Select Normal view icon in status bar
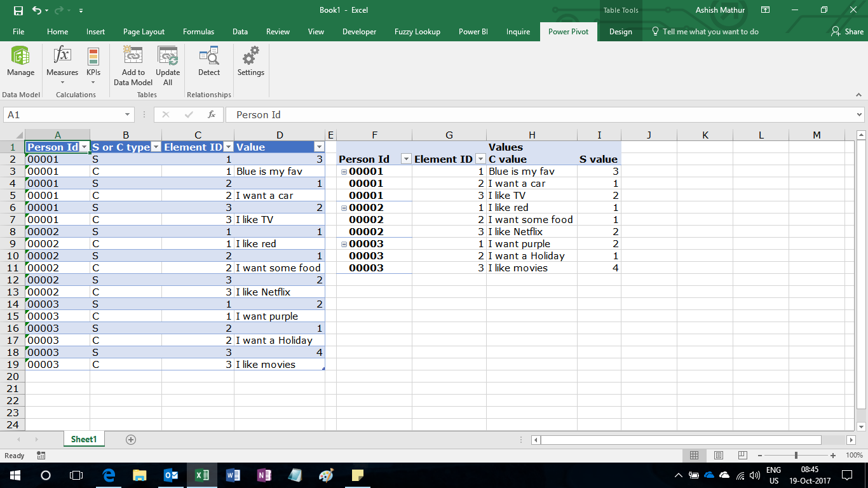 (695, 455)
